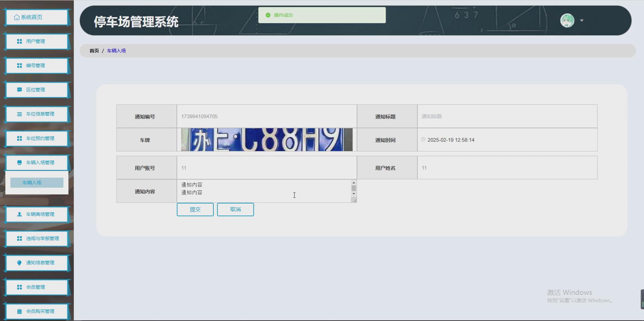The height and width of the screenshot is (321, 644).
Task: Click the globe icon next to 通知信息管理
Action: [x=19, y=263]
